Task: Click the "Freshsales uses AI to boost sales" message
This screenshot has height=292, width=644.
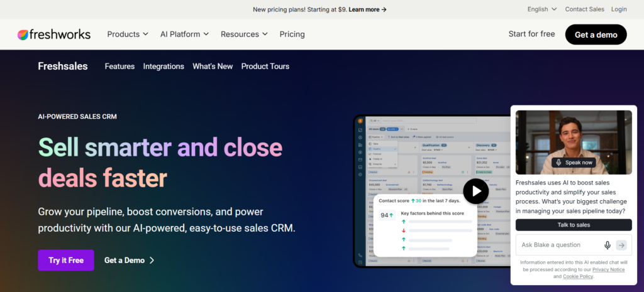Action: click(x=571, y=197)
